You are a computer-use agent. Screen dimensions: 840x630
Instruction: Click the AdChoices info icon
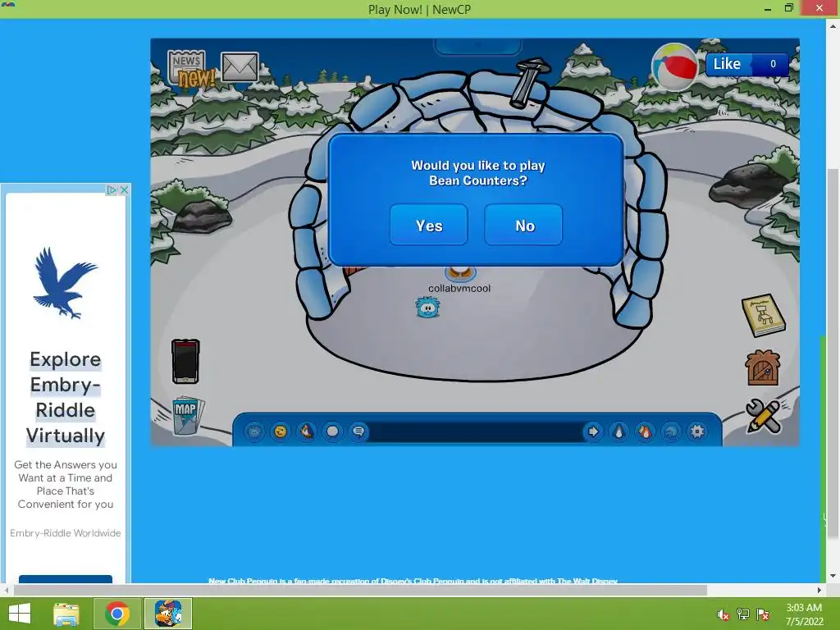[112, 190]
